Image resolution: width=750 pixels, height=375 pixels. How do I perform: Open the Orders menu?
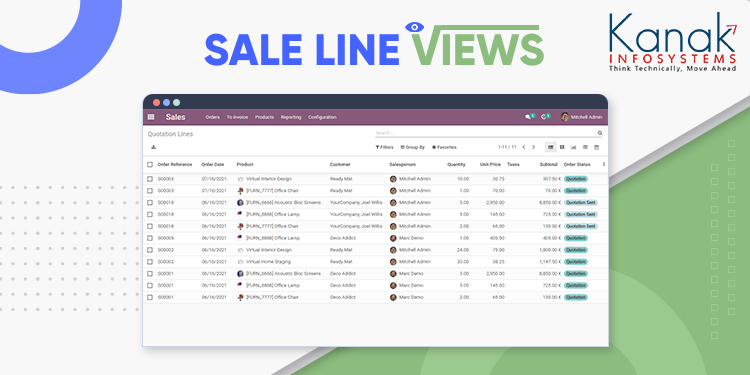coord(213,117)
